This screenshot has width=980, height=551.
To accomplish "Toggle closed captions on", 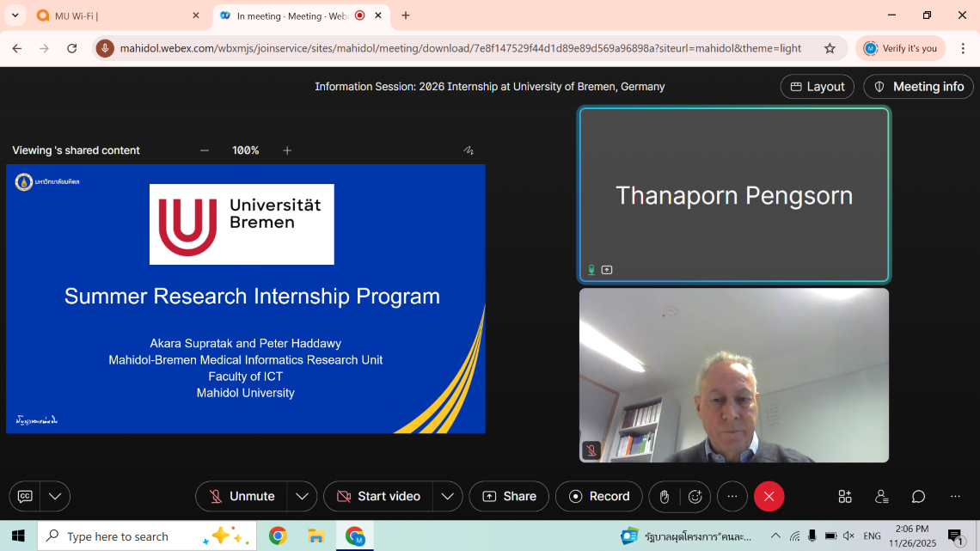I will [x=26, y=497].
